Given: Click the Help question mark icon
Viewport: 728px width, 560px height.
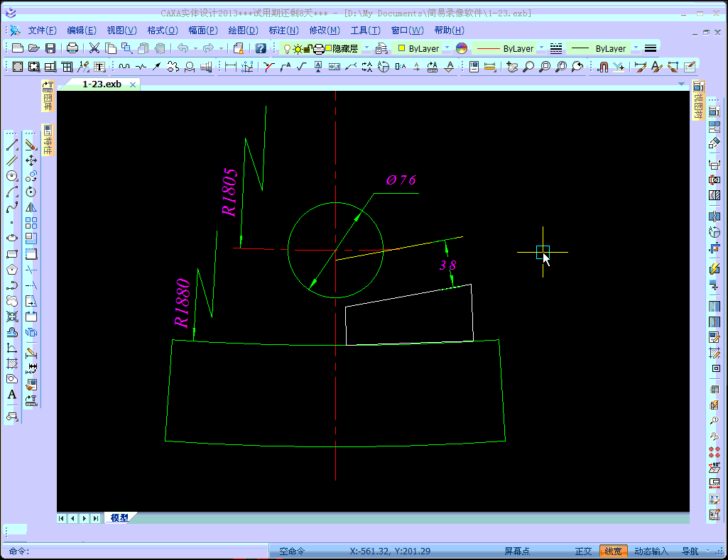Looking at the screenshot, I should click(x=261, y=48).
